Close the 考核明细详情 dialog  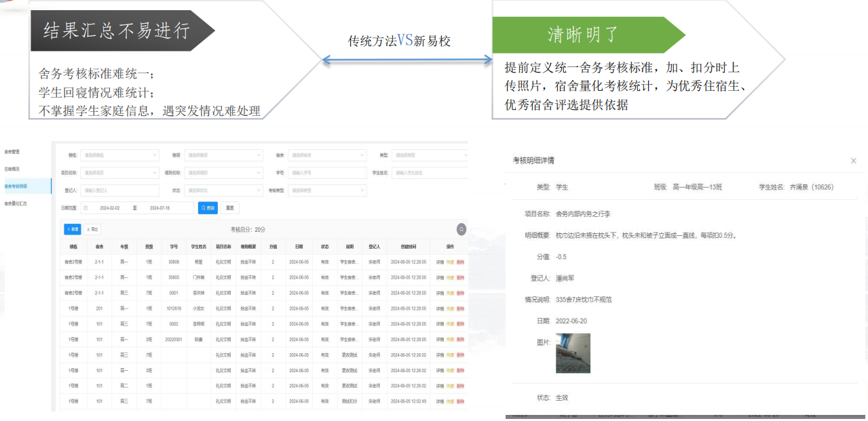[853, 161]
